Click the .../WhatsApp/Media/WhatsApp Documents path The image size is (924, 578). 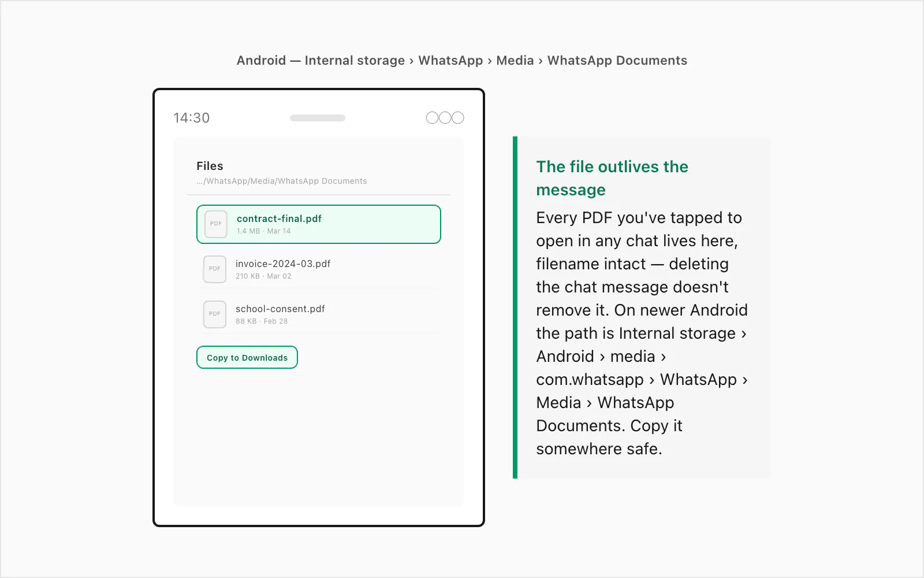point(282,181)
